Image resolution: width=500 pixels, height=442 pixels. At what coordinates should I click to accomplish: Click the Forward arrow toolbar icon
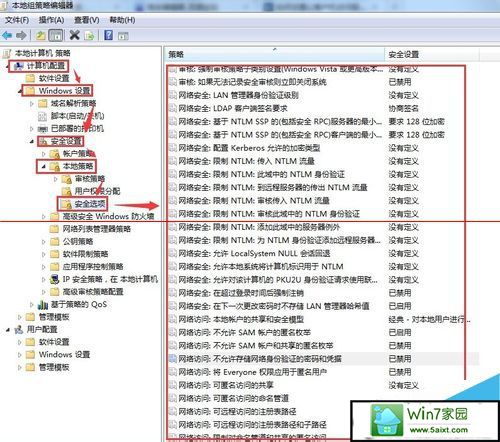pyautogui.click(x=22, y=35)
